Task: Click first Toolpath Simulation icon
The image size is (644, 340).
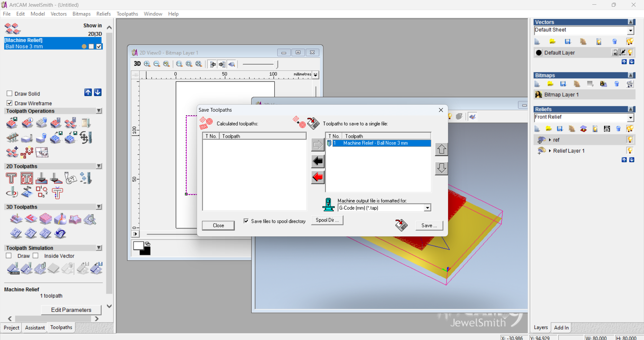Action: pyautogui.click(x=13, y=269)
